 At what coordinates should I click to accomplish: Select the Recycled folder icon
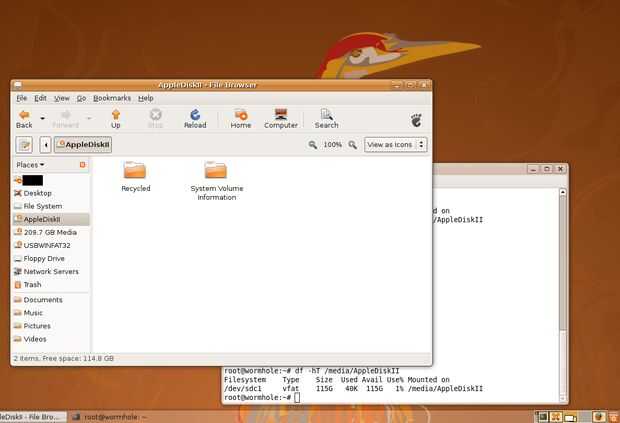tap(135, 176)
